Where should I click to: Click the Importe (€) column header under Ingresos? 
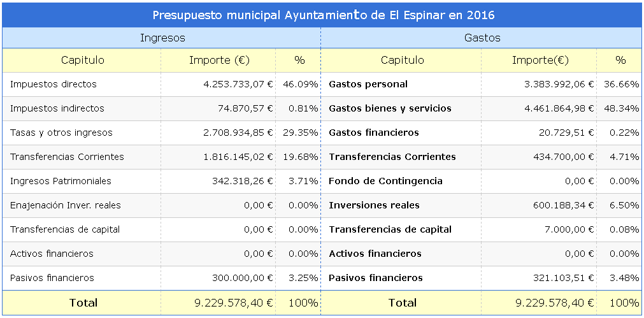pyautogui.click(x=218, y=61)
